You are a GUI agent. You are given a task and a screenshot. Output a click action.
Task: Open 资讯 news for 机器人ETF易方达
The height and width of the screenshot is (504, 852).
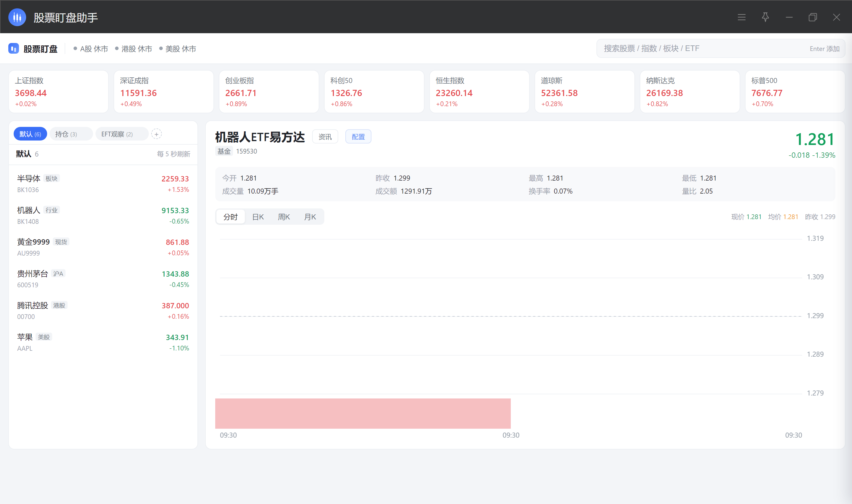325,137
